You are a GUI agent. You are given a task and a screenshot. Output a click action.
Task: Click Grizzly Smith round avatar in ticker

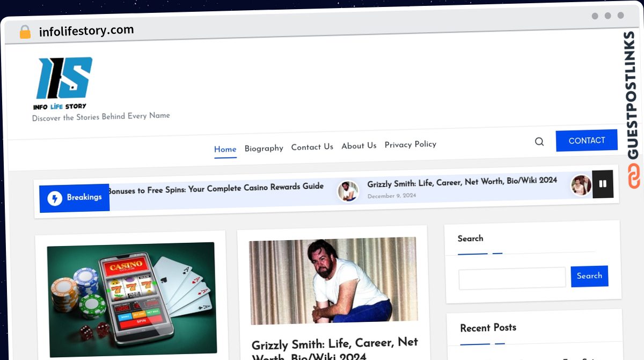click(x=348, y=191)
